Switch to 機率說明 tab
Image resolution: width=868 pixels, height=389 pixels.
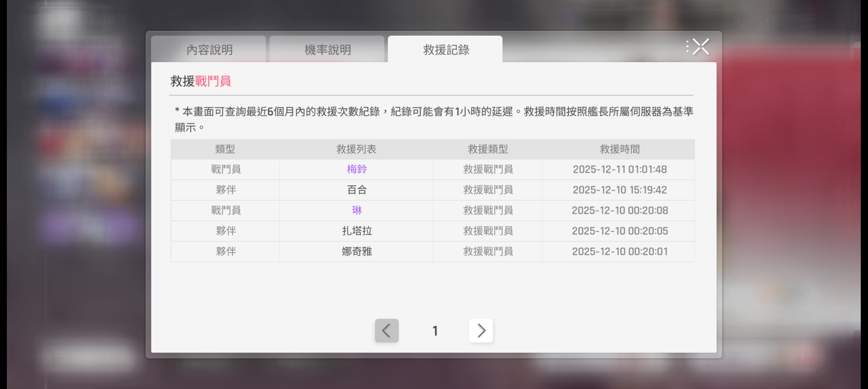point(327,50)
